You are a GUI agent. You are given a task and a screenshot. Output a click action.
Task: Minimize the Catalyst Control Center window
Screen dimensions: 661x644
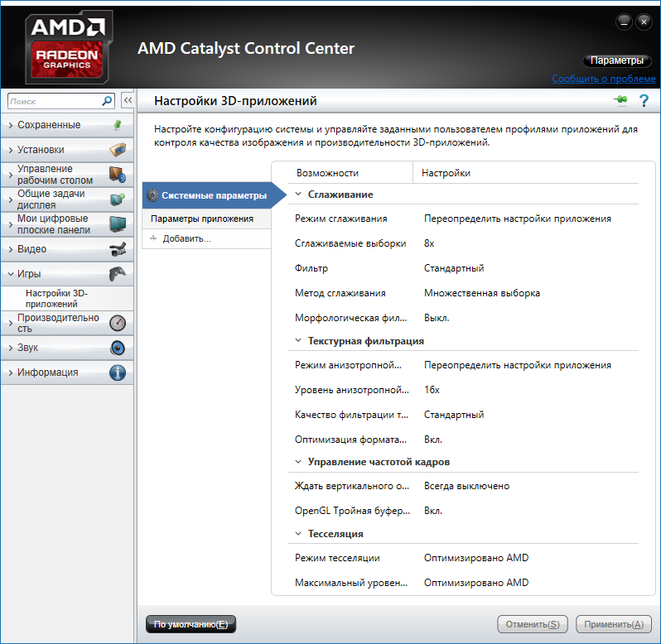(x=624, y=22)
